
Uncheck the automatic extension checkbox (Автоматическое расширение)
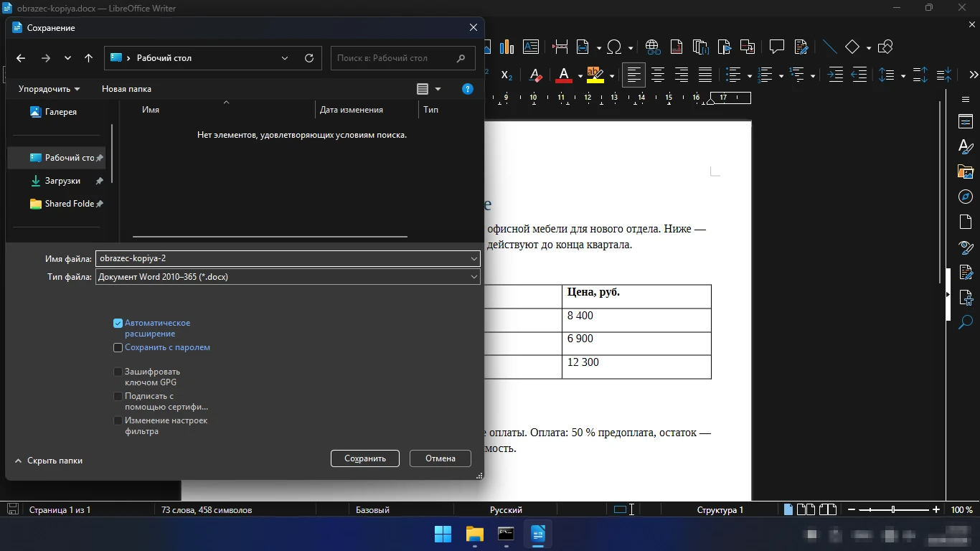(x=118, y=324)
